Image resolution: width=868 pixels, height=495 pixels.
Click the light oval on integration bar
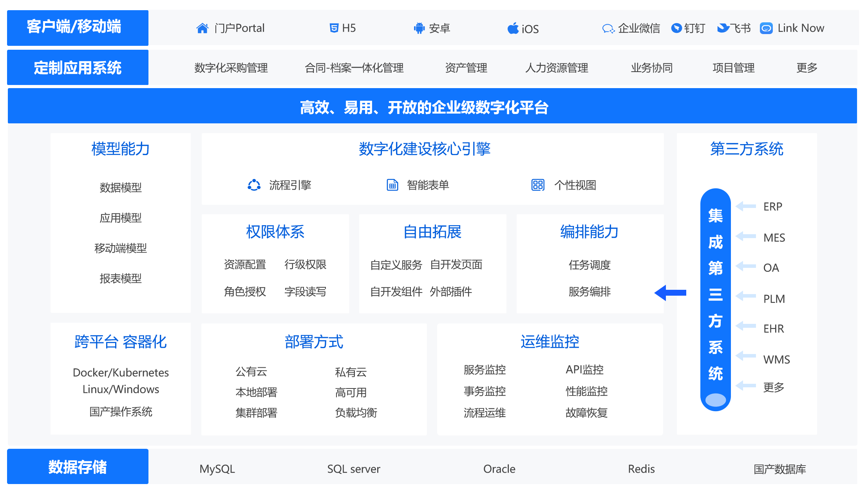(x=715, y=399)
